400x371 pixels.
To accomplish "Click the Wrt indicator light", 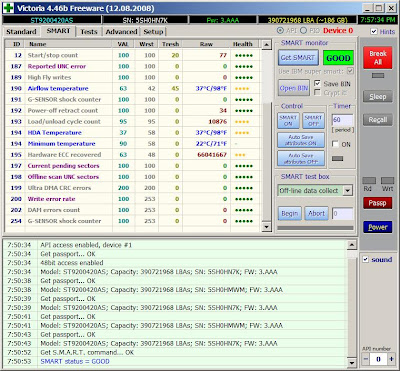I will [387, 181].
